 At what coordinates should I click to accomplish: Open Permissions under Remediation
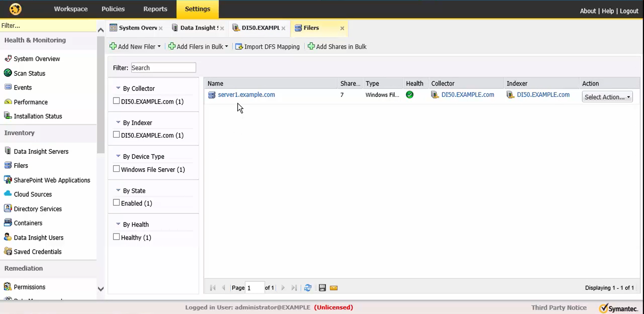point(30,287)
